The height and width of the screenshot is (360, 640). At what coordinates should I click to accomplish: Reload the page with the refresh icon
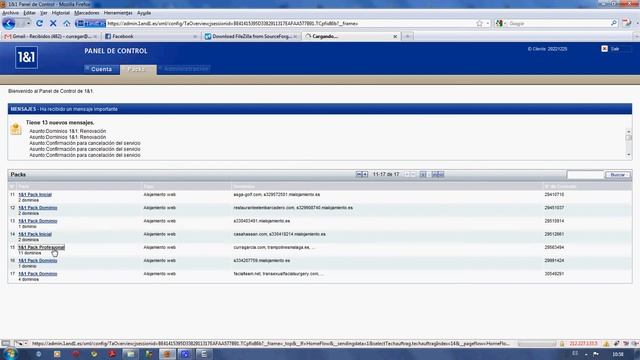[40, 24]
